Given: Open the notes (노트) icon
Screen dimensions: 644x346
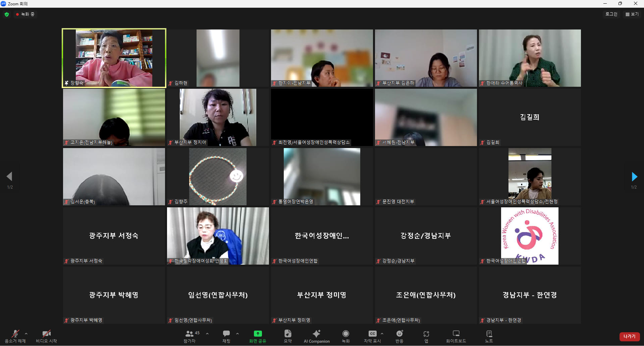Looking at the screenshot, I should point(489,336).
